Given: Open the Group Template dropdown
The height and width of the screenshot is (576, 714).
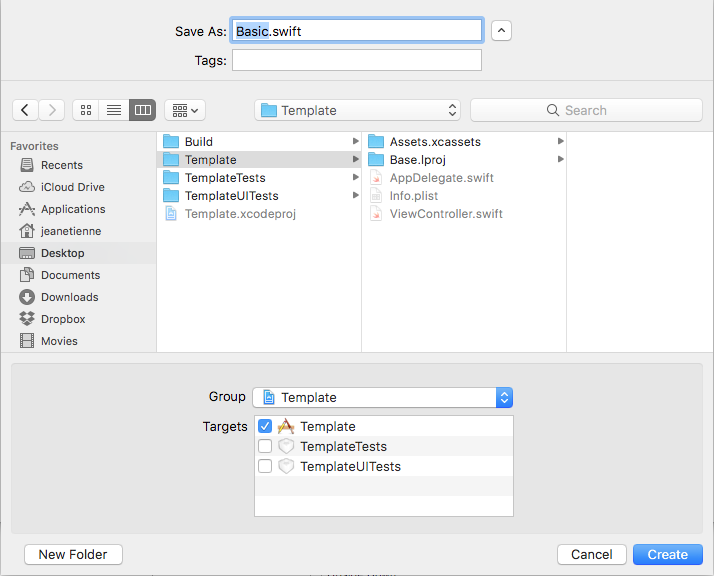Looking at the screenshot, I should point(382,397).
